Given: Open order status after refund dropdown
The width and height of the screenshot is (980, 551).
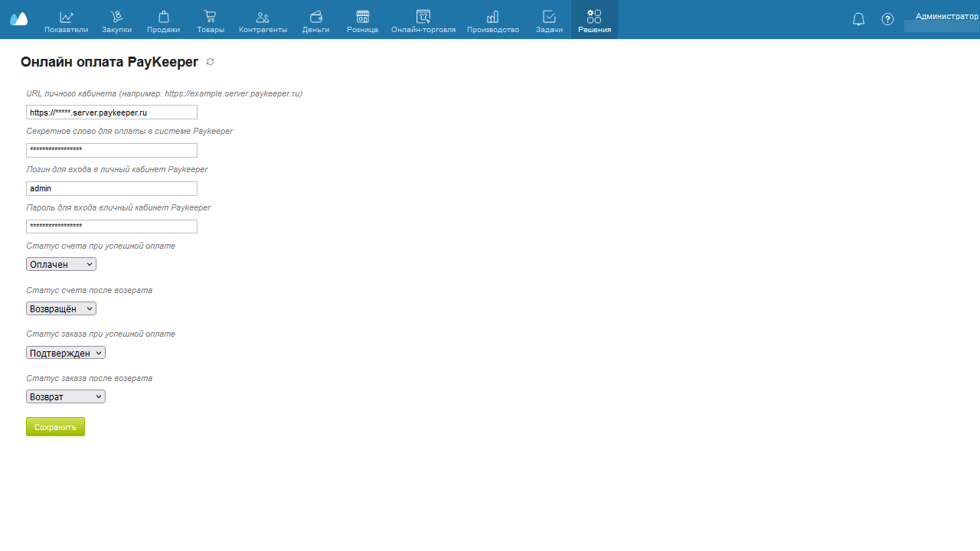Looking at the screenshot, I should (x=66, y=396).
